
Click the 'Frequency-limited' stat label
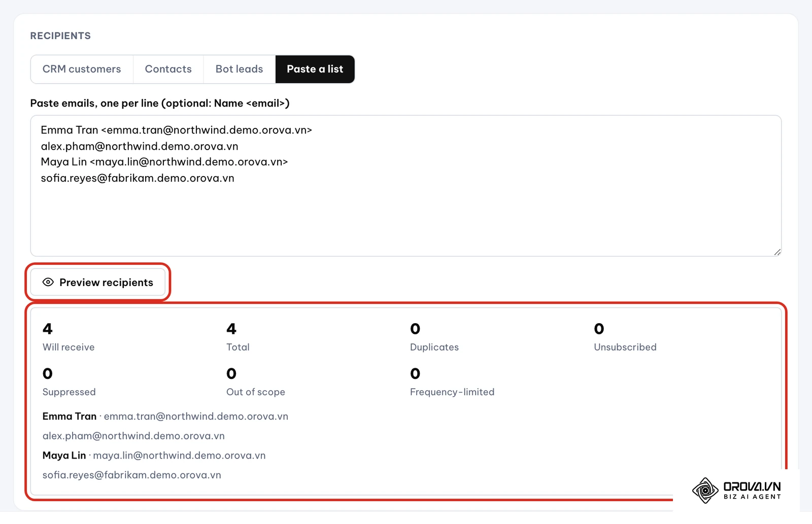452,392
